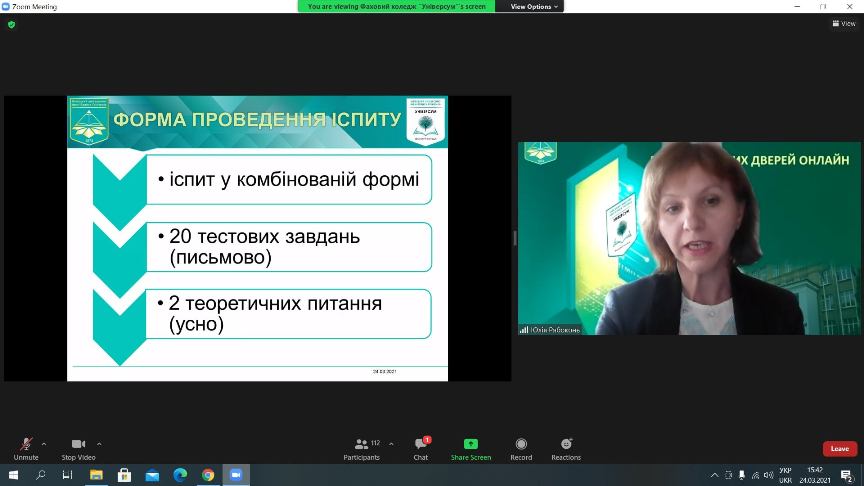Screen dimensions: 864x486
Task: Click the Універсум logo on slide header
Action: coord(425,121)
